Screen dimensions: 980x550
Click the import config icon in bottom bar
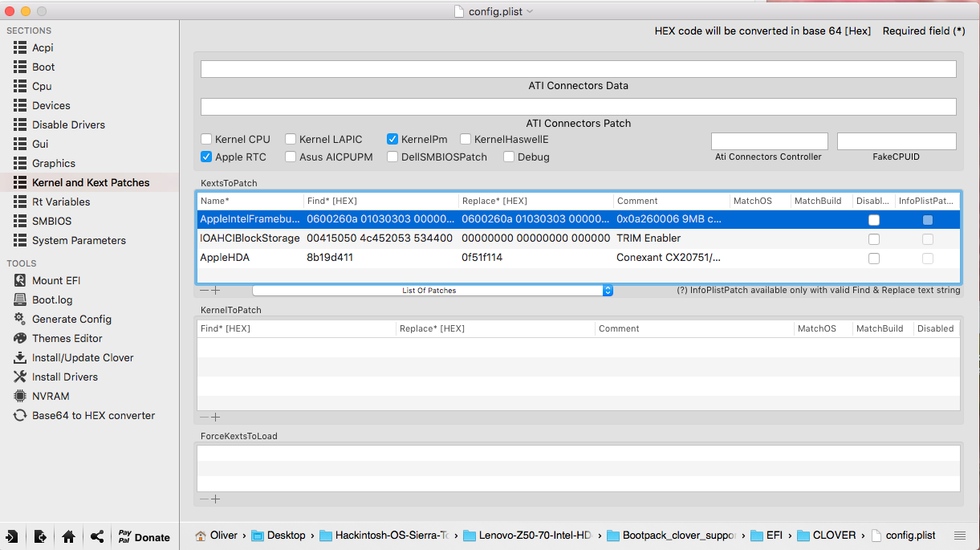12,536
